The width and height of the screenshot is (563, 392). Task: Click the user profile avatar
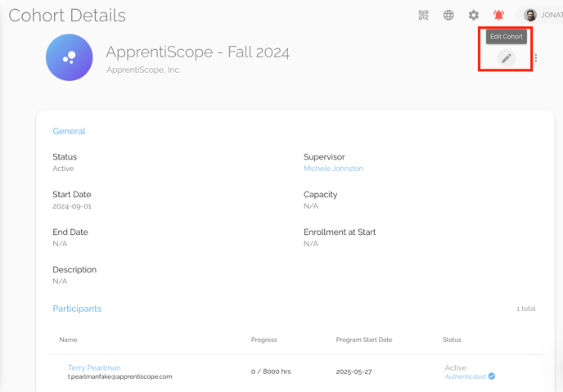coord(530,15)
